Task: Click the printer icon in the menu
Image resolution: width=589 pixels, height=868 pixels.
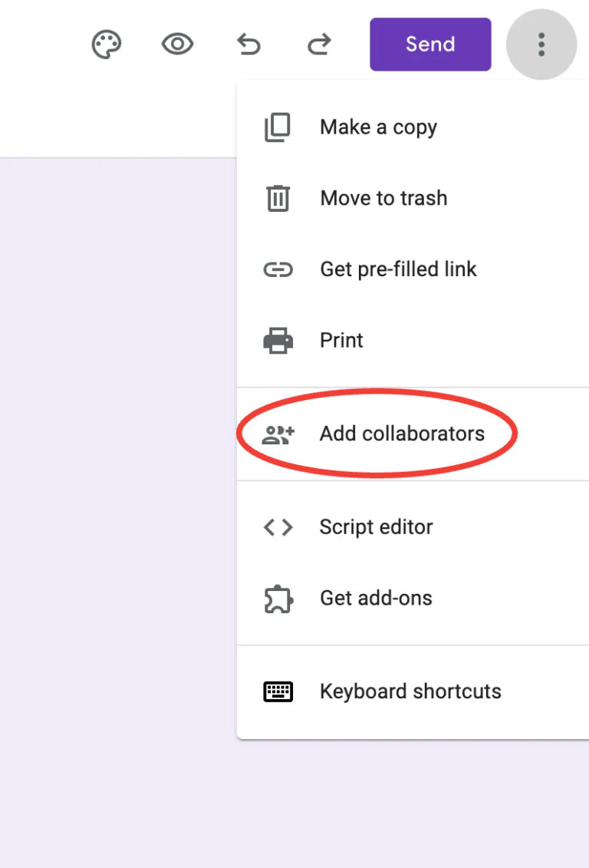Action: tap(278, 340)
